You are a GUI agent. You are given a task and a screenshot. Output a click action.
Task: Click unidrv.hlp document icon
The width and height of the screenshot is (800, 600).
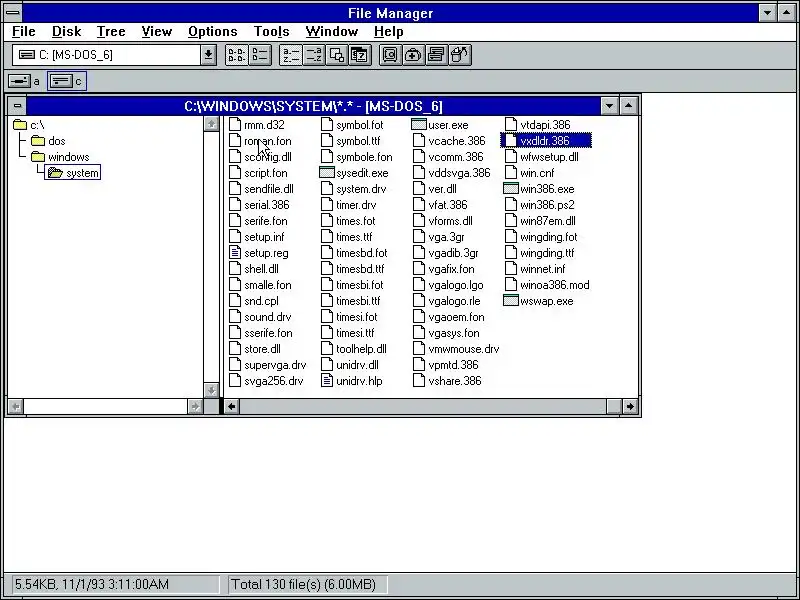point(327,381)
